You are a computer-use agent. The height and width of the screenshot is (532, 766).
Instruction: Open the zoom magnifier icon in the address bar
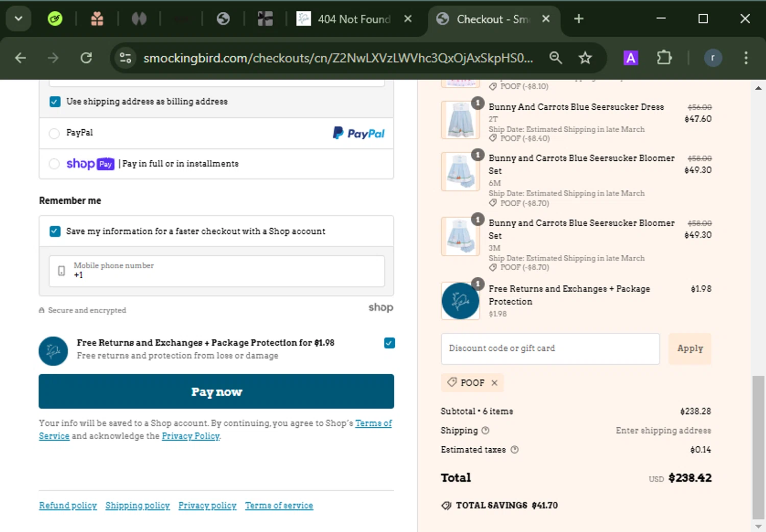[556, 58]
